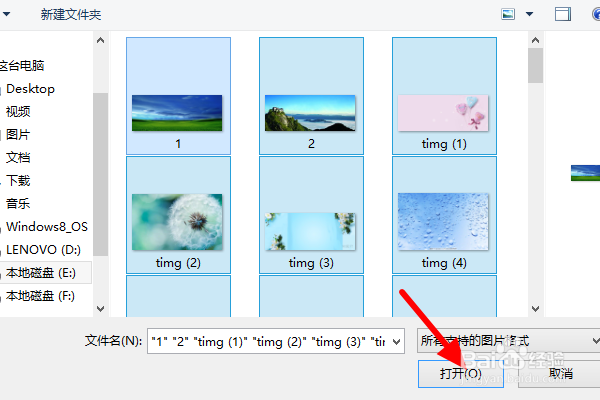The height and width of the screenshot is (400, 600).
Task: Select the mountain image named 2
Action: point(311,96)
